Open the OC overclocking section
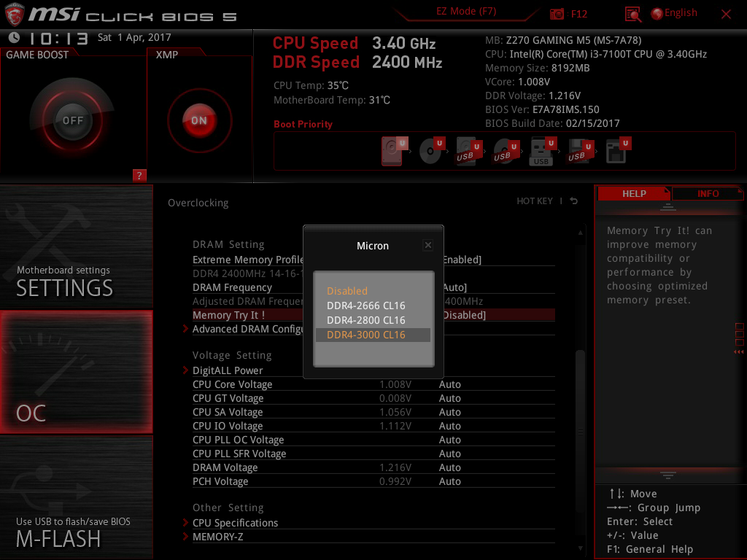Image resolution: width=747 pixels, height=560 pixels. [76, 372]
